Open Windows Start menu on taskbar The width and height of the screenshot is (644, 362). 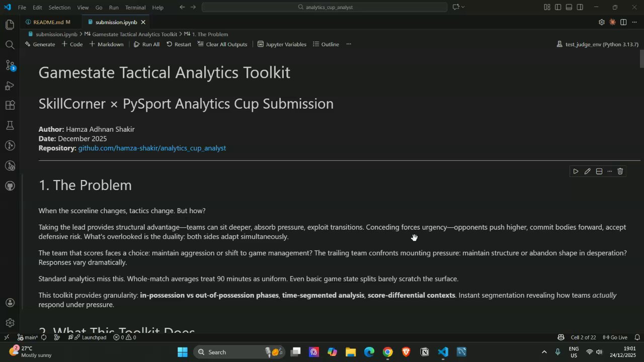point(183,352)
